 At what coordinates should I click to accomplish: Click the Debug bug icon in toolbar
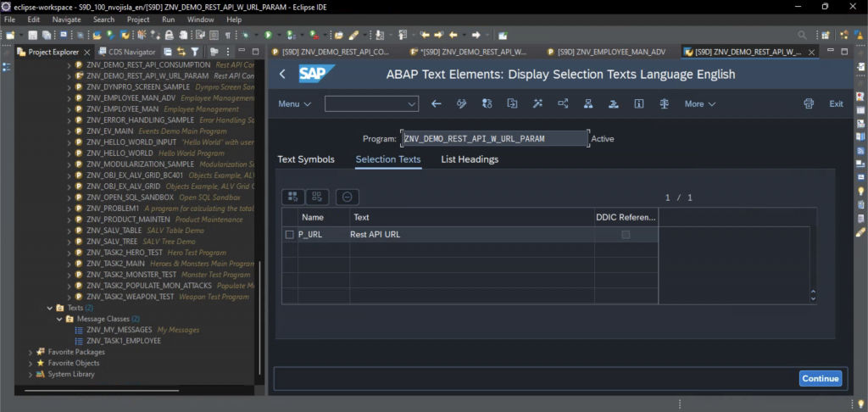[x=245, y=36]
